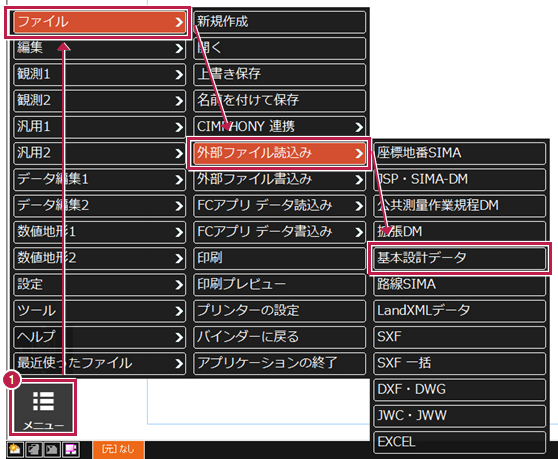This screenshot has width=558, height=459.
Task: Click the gray envelope-style page icon in status bar
Action: [x=52, y=449]
